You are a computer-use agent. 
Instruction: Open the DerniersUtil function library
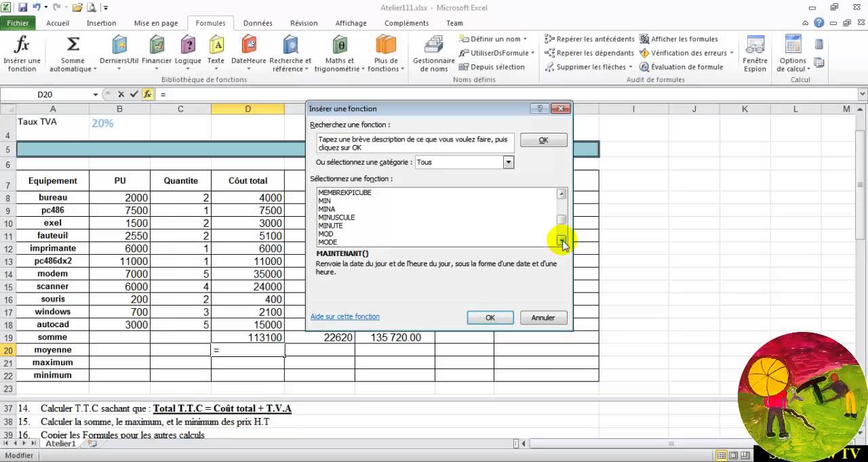119,54
